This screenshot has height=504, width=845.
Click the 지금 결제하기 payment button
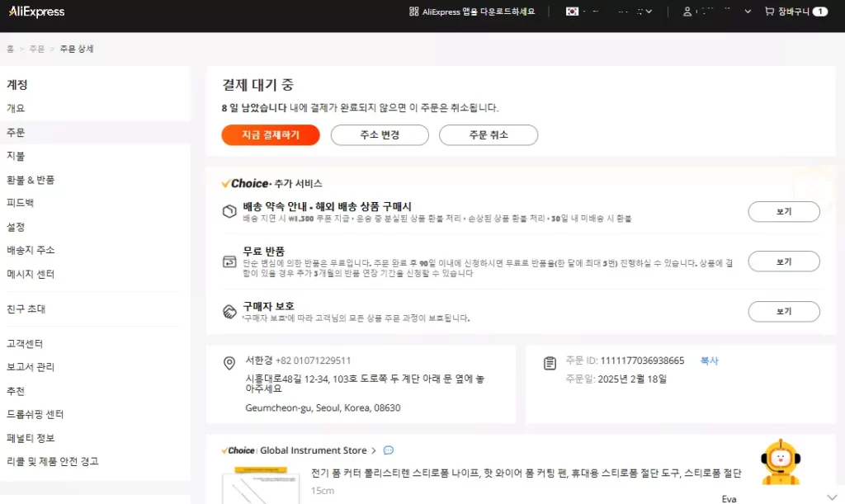(270, 134)
